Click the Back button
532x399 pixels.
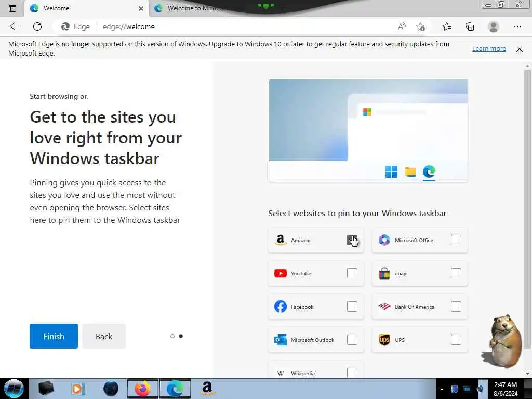(x=104, y=336)
